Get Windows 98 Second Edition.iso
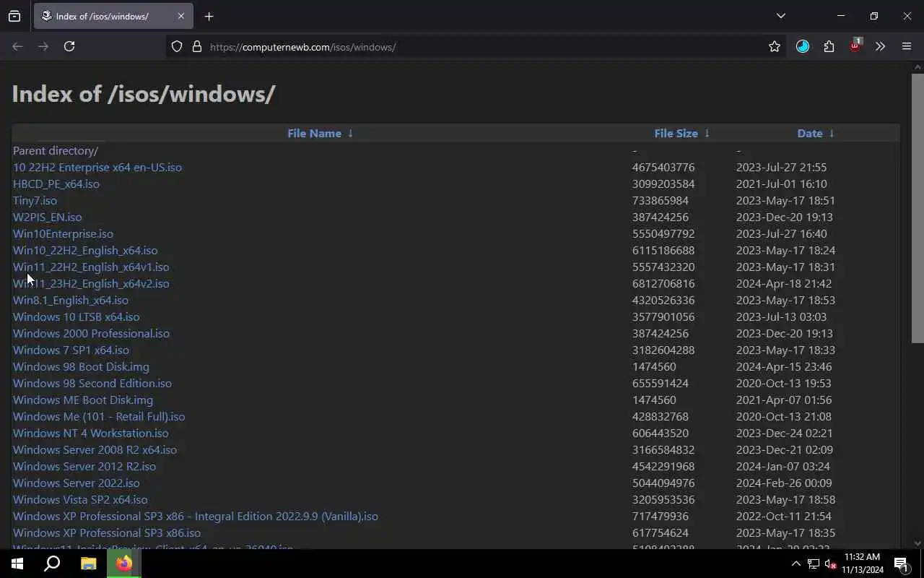 point(92,383)
